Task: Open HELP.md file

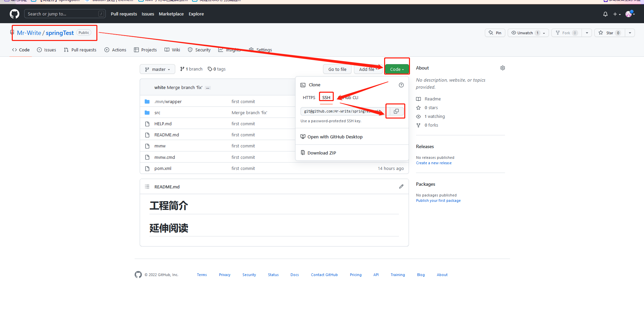Action: pos(163,124)
